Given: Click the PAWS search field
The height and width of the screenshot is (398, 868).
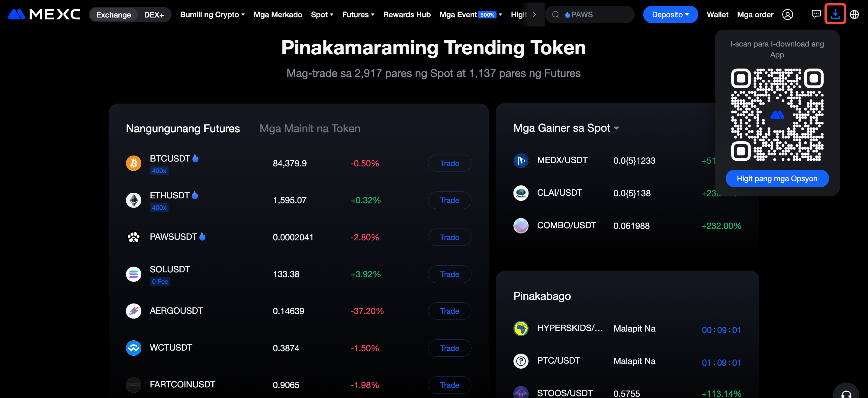Looking at the screenshot, I should click(x=593, y=14).
